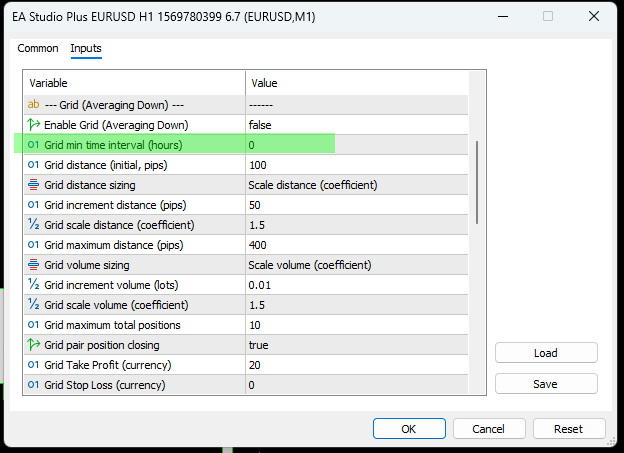Minimize the EA Studio Plus dialog
This screenshot has height=453, width=624.
503,16
